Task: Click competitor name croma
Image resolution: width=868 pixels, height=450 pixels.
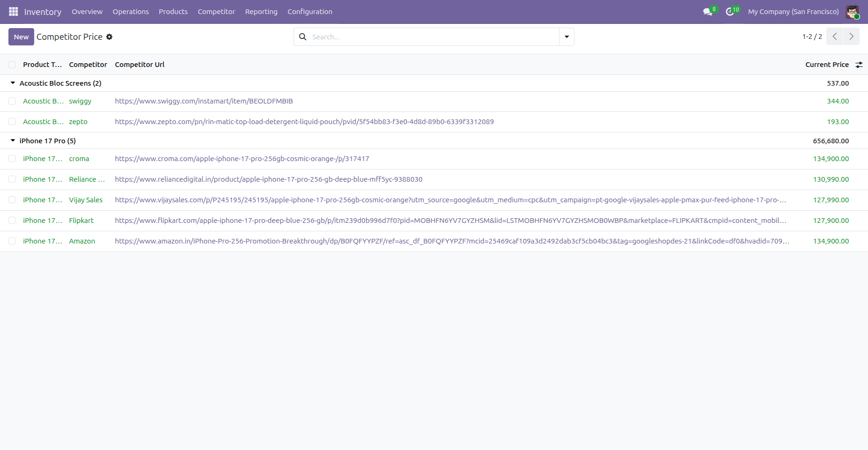Action: click(79, 159)
